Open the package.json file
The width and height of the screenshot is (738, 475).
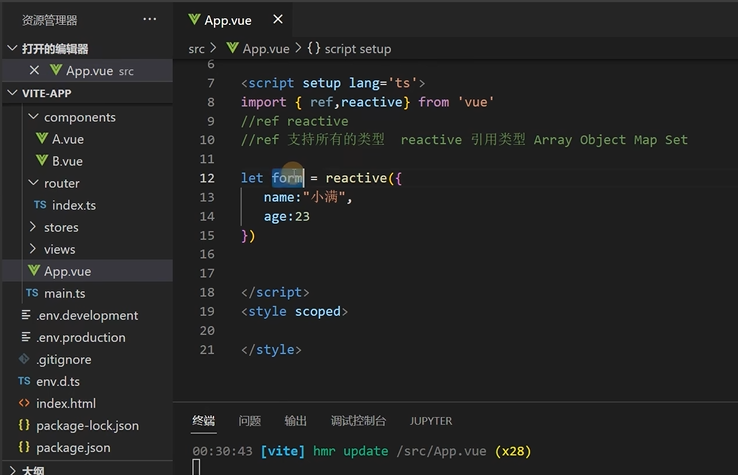(x=73, y=448)
